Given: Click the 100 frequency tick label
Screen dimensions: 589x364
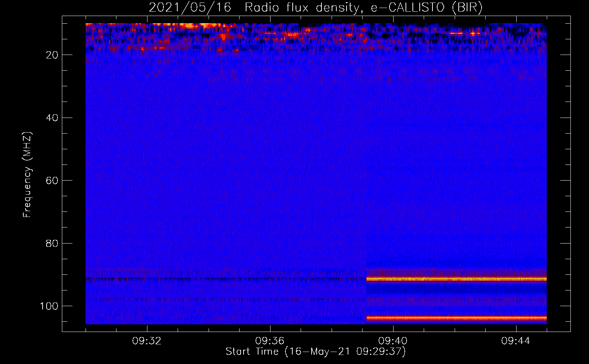Looking at the screenshot, I should pyautogui.click(x=49, y=306).
